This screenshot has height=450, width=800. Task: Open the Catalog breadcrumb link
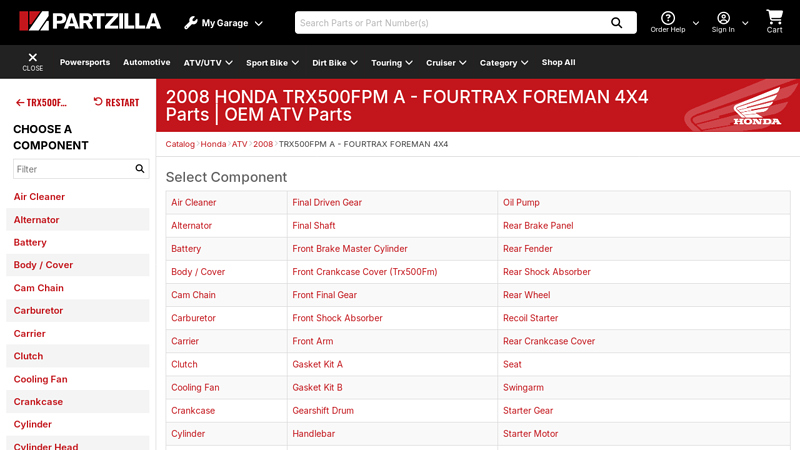[x=180, y=144]
